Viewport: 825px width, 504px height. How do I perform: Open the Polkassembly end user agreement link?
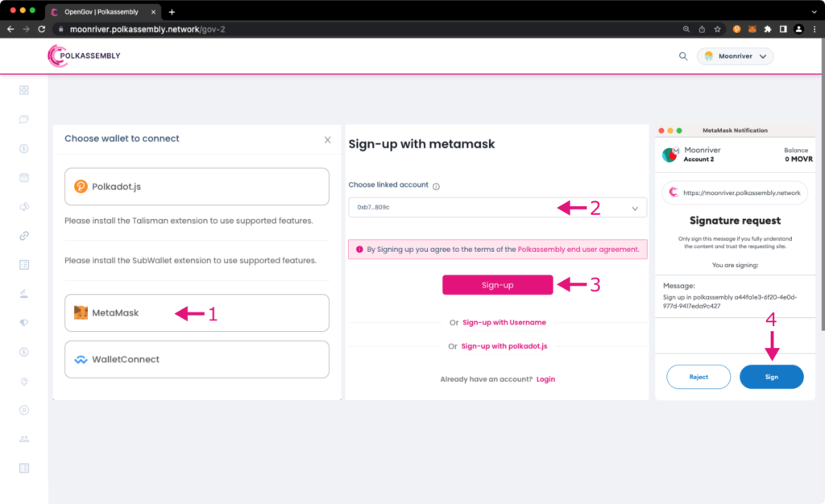[578, 250]
